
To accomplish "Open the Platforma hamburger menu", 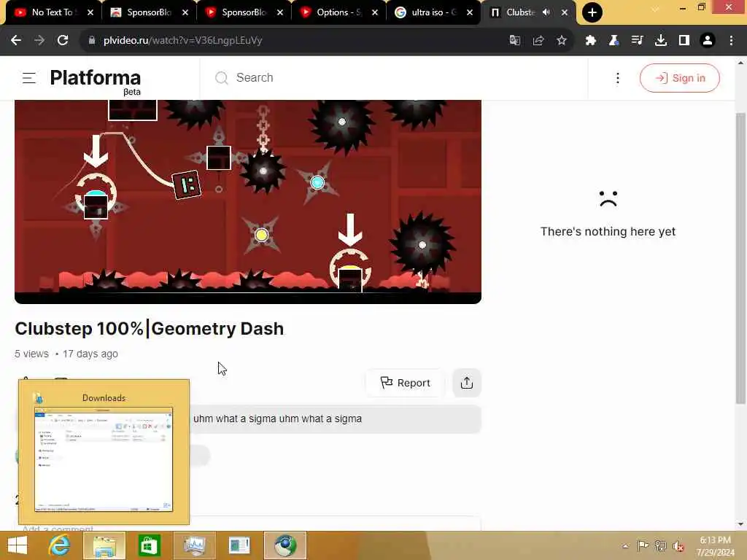I will [29, 78].
